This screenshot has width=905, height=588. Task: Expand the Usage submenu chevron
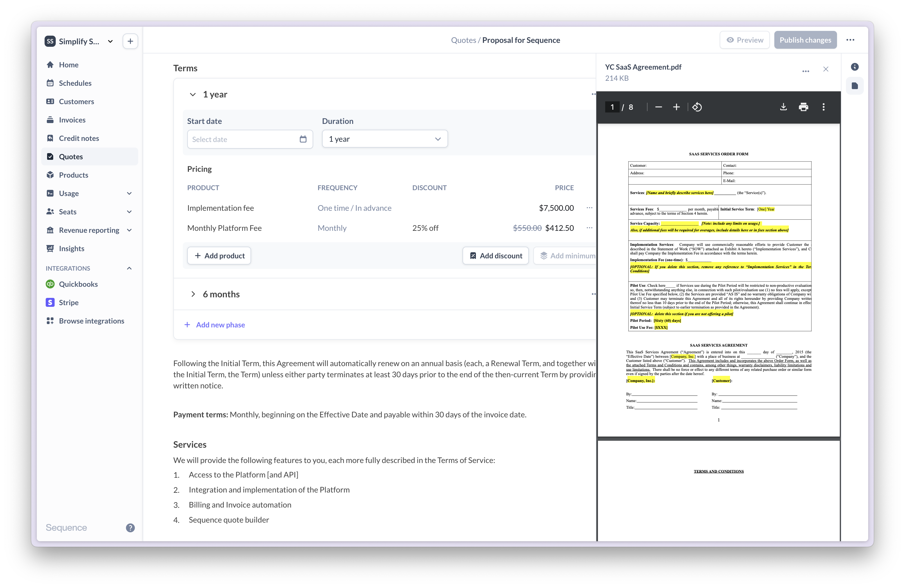point(129,193)
